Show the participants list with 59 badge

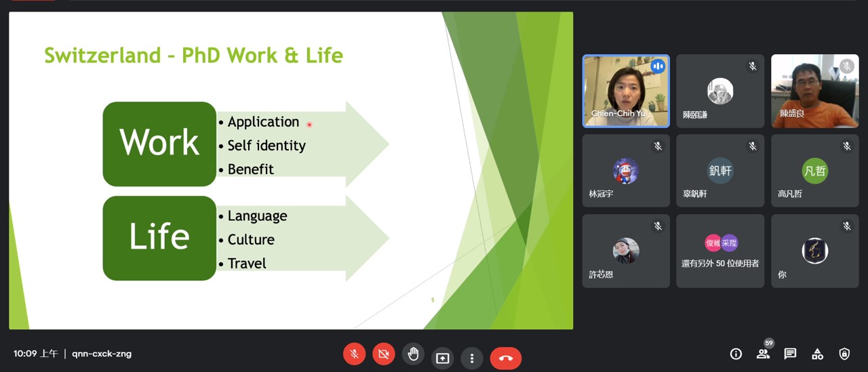[763, 354]
